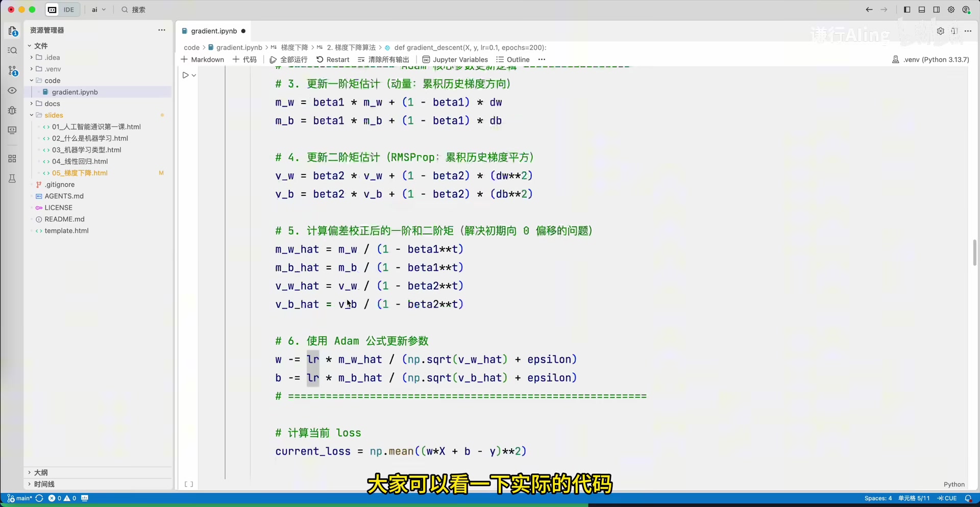The height and width of the screenshot is (507, 980).
Task: Click the 搜索 search field in the title bar
Action: (x=134, y=10)
